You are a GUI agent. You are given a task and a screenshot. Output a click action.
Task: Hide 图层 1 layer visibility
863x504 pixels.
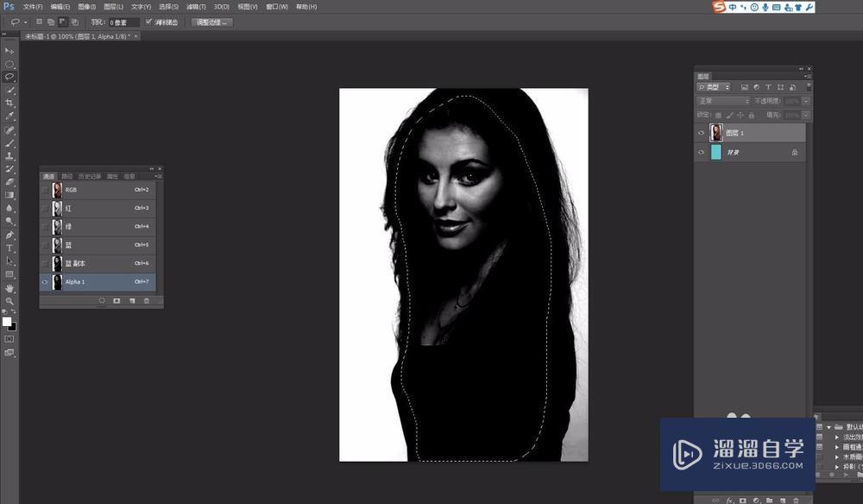coord(701,133)
